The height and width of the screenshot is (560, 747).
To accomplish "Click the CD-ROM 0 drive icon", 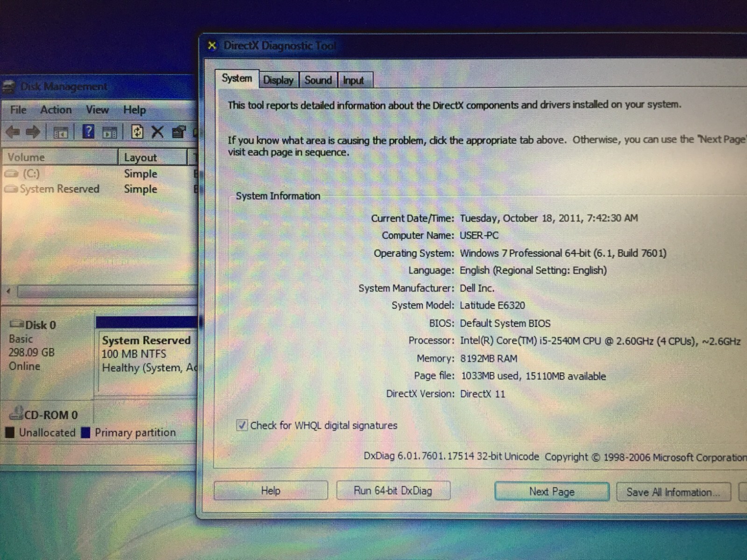I will point(16,413).
